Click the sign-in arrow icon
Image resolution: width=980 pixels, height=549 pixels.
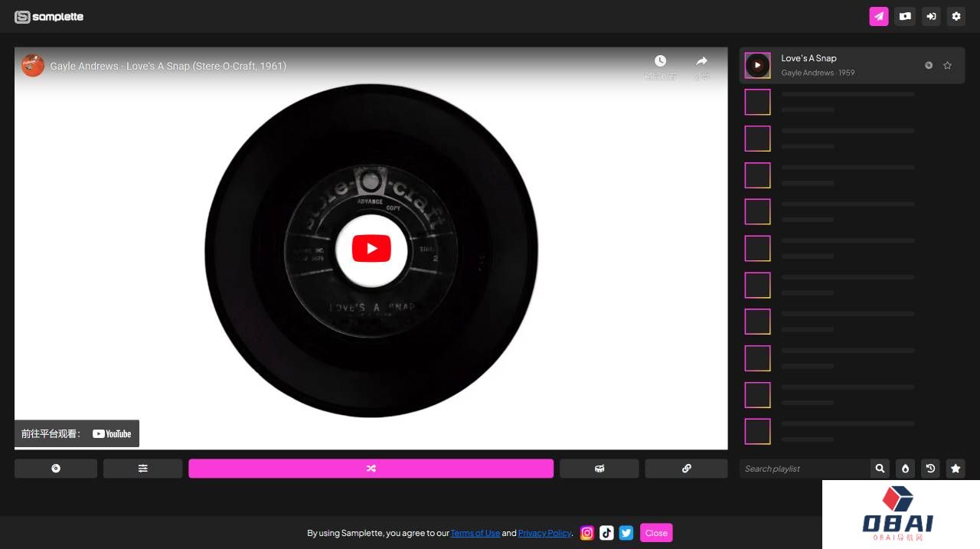pos(931,16)
